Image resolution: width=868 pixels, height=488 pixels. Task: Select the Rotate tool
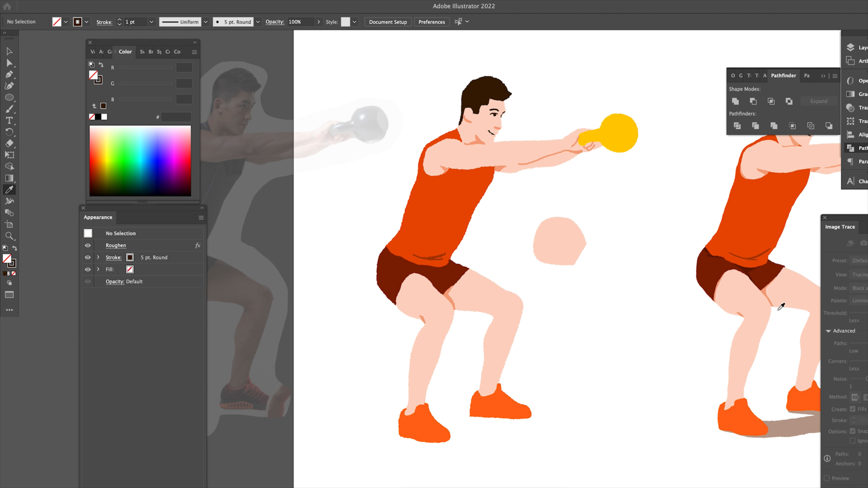[x=9, y=132]
